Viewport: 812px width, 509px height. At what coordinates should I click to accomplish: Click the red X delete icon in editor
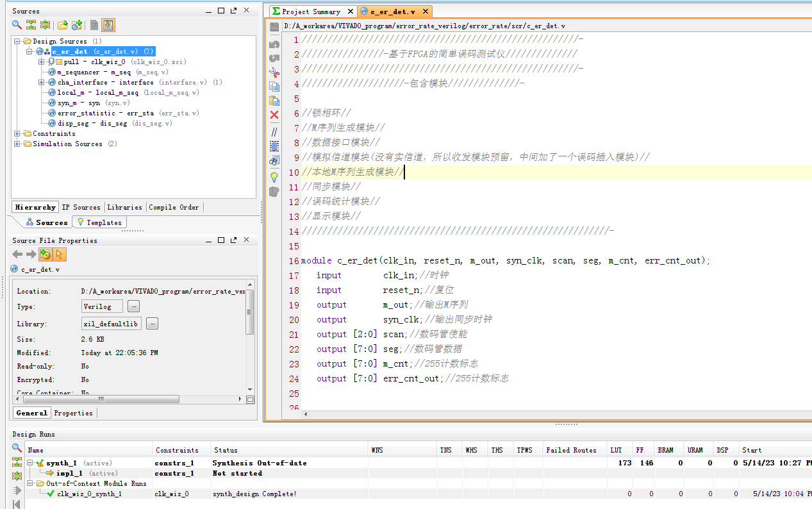274,115
